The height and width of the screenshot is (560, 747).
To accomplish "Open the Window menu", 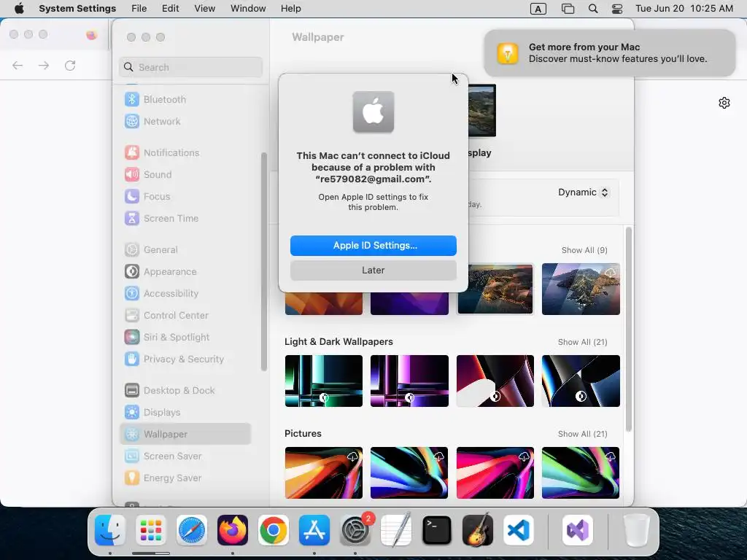I will (248, 9).
